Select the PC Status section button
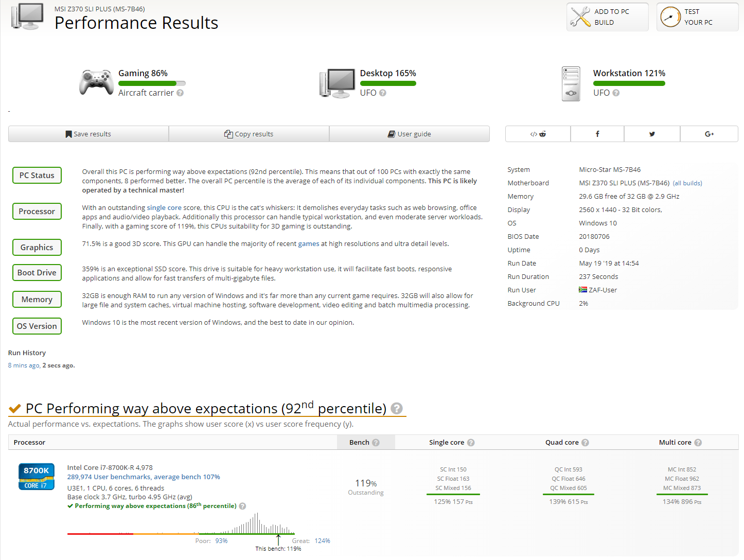Image resolution: width=744 pixels, height=560 pixels. [x=37, y=176]
